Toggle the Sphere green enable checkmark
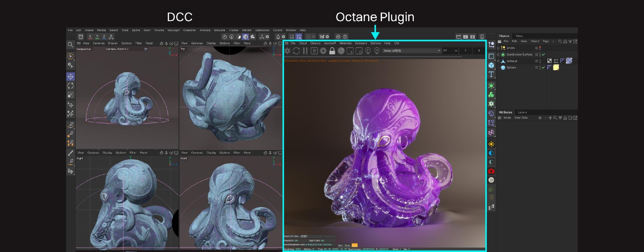The width and height of the screenshot is (644, 252). (x=543, y=67)
